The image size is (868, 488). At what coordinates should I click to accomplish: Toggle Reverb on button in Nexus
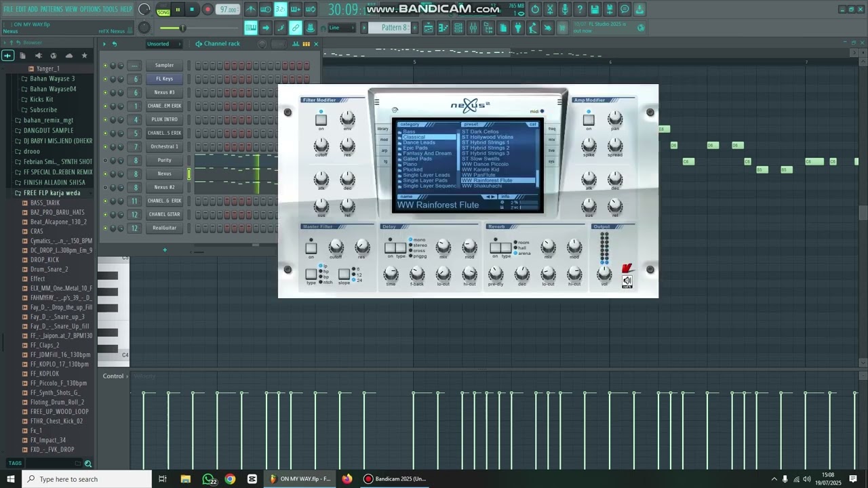pos(496,248)
